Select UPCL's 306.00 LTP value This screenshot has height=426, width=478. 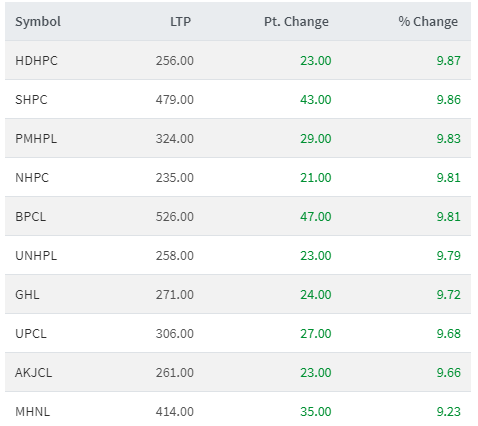pos(175,334)
